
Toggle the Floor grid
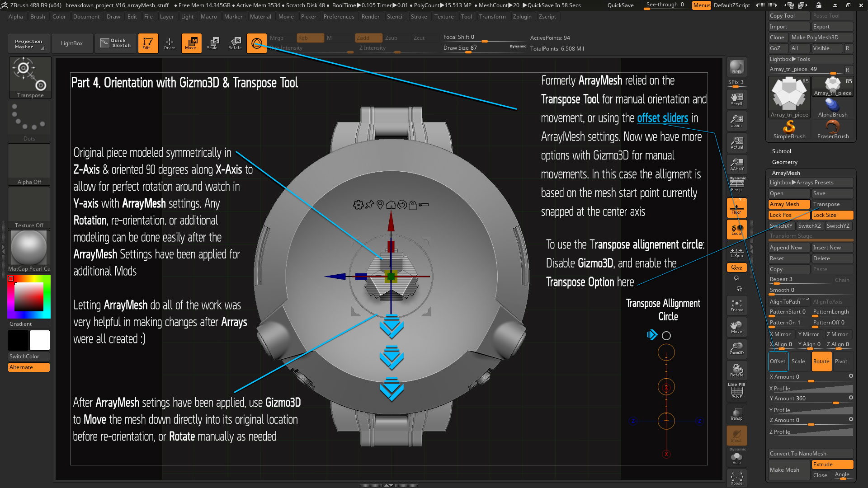click(736, 207)
